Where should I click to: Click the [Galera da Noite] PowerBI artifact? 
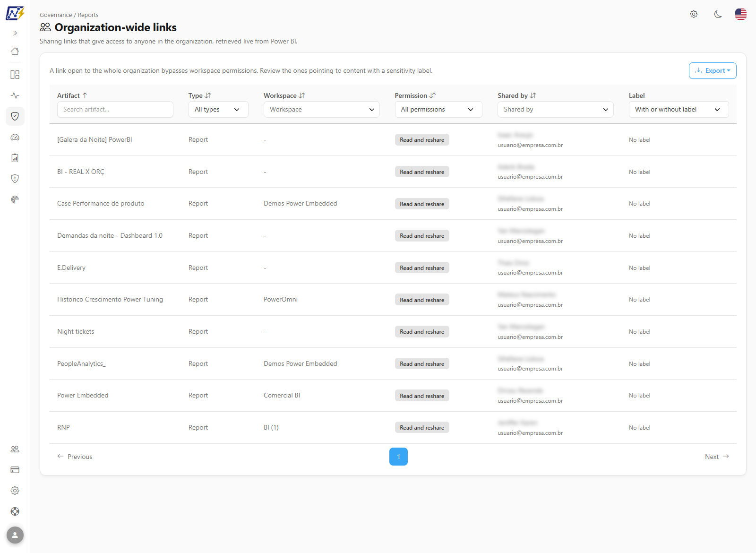tap(94, 140)
